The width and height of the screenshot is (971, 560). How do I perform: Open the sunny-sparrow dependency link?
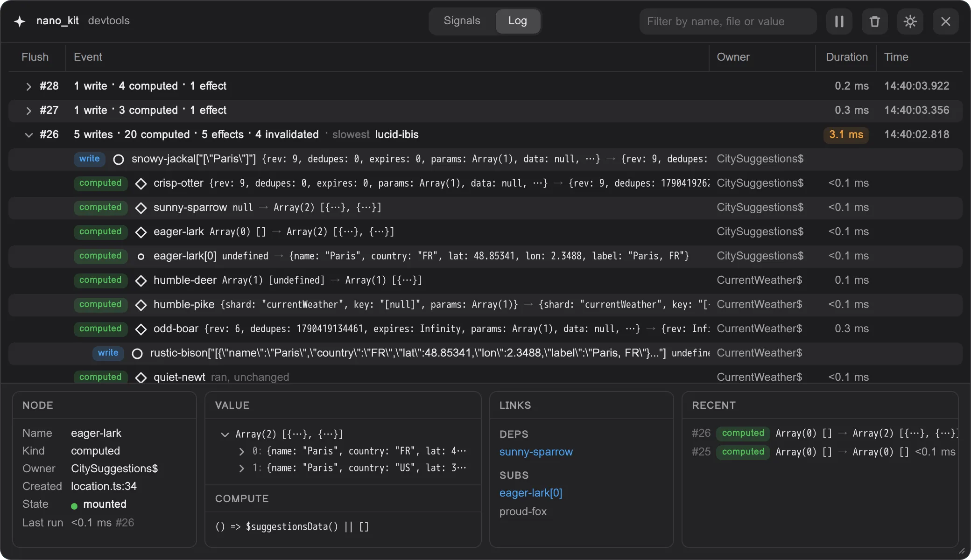point(536,452)
